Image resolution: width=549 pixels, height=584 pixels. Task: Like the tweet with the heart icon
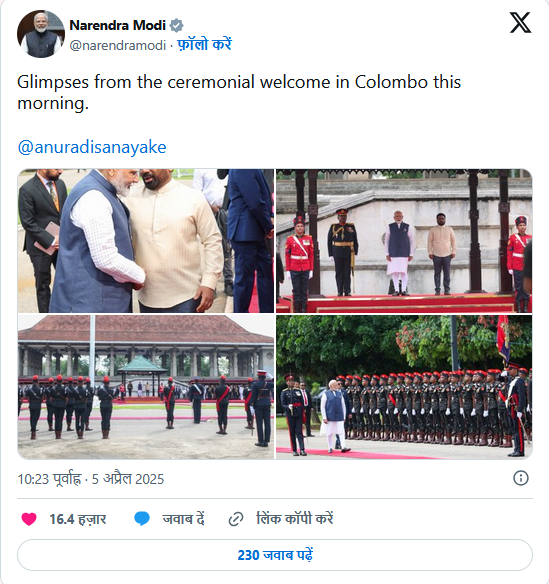click(x=29, y=519)
